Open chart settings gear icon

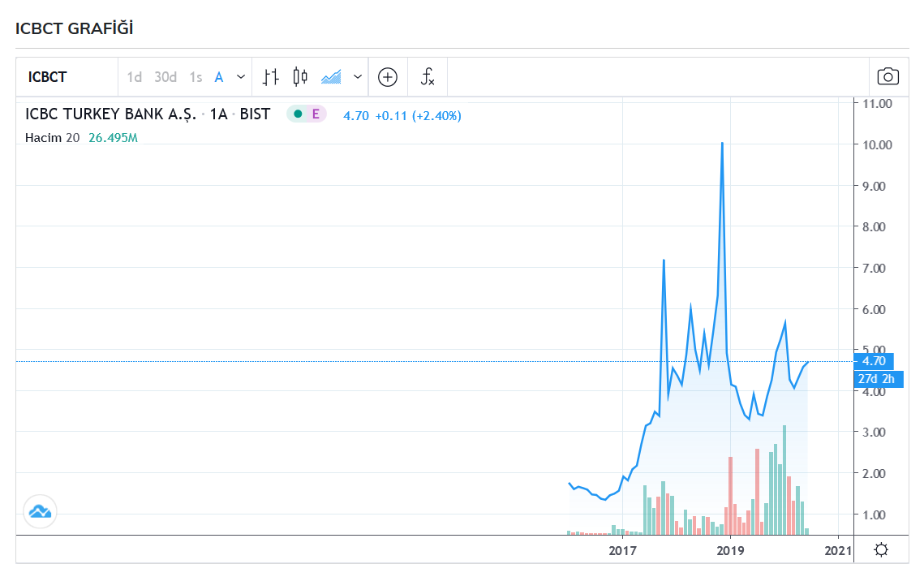click(x=881, y=550)
